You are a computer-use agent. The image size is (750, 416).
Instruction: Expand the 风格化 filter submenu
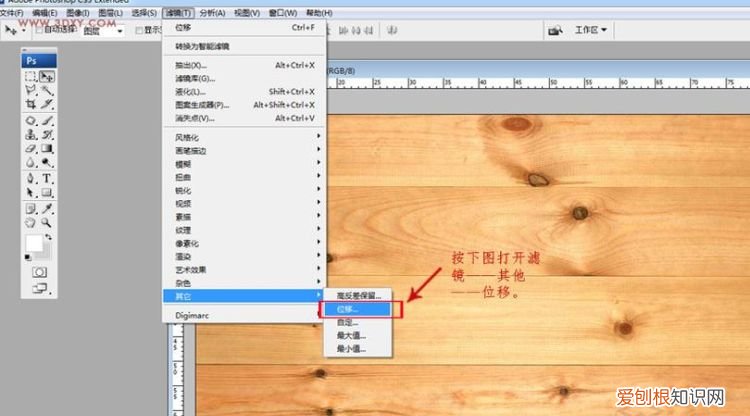[x=244, y=137]
